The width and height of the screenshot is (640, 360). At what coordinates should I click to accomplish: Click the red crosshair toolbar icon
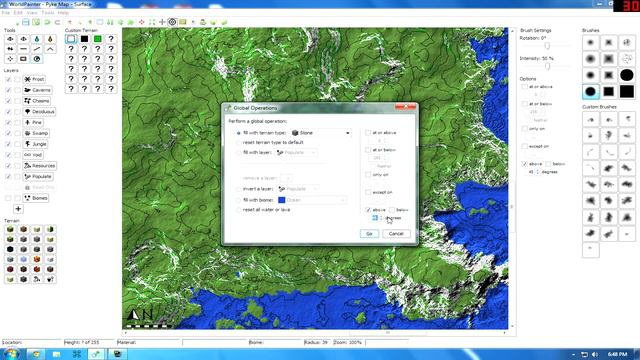tap(142, 22)
